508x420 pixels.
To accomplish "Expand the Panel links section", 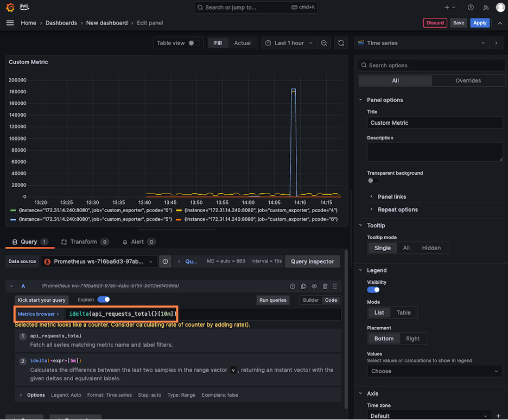I will click(392, 197).
